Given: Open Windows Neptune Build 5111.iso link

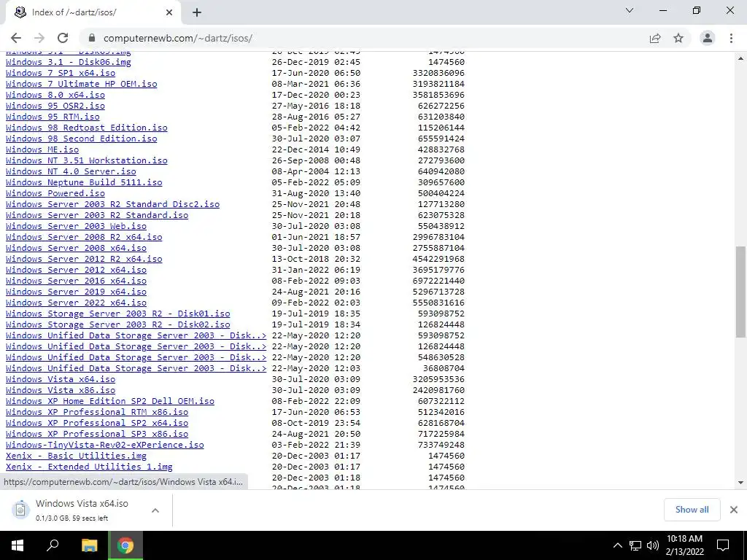Looking at the screenshot, I should [84, 182].
